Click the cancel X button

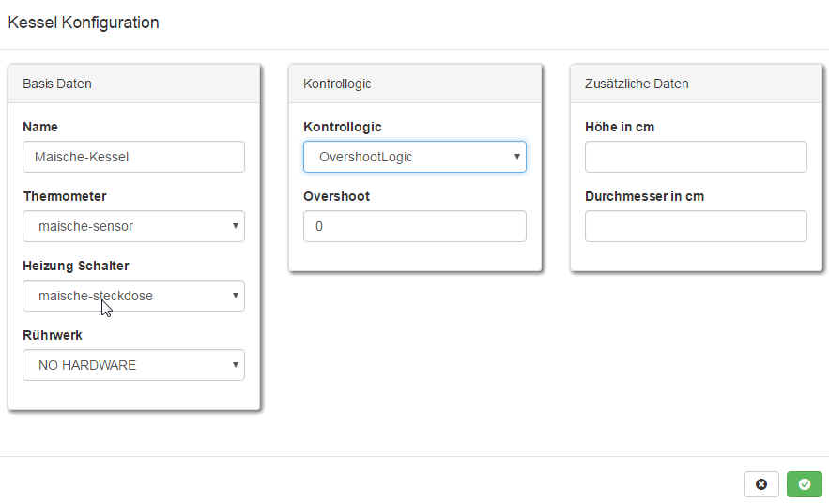click(x=760, y=484)
